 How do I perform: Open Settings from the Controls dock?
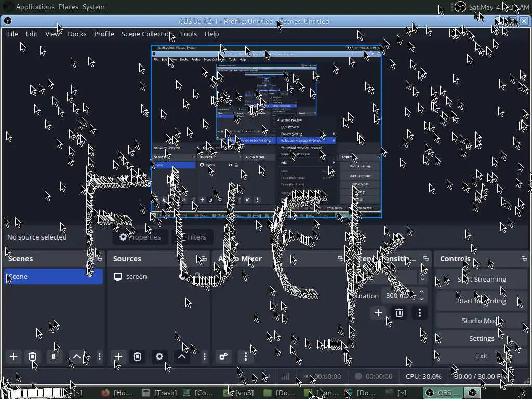click(x=482, y=338)
